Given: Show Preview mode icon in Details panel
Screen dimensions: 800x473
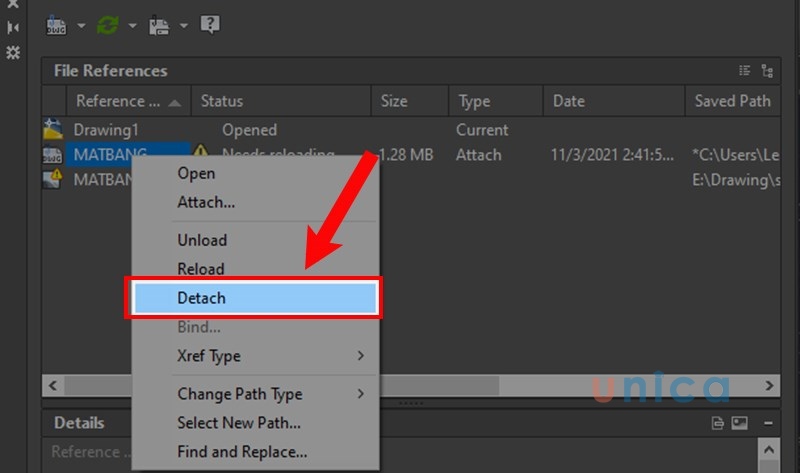Looking at the screenshot, I should (739, 423).
